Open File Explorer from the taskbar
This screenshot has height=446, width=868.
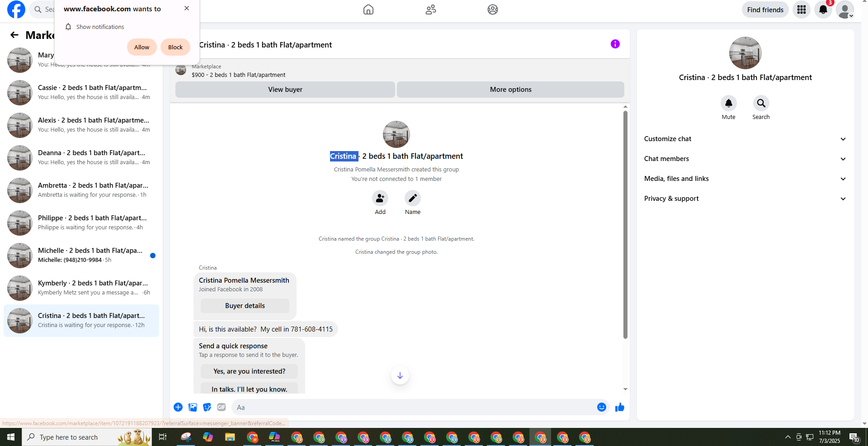click(230, 437)
